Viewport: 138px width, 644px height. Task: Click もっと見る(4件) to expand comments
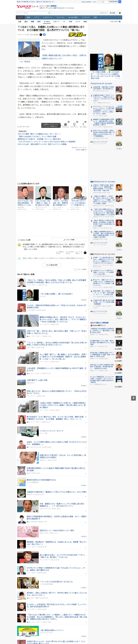(52, 265)
